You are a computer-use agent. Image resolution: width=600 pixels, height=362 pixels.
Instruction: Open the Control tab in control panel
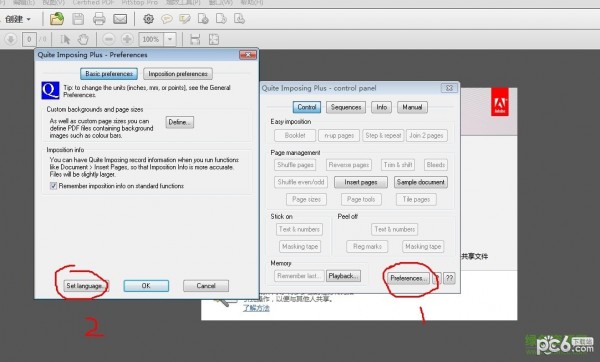click(307, 107)
